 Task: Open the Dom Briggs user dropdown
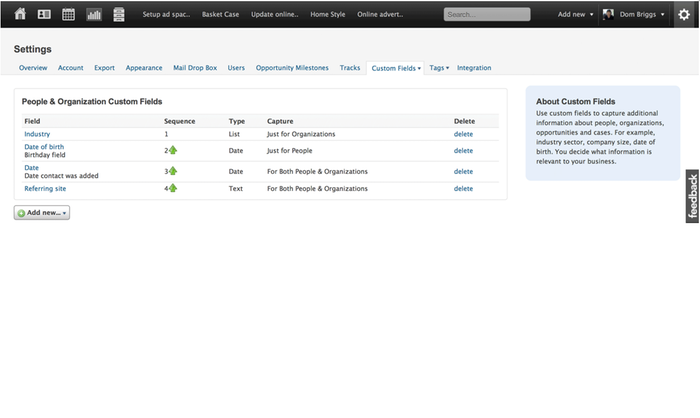[x=640, y=15]
